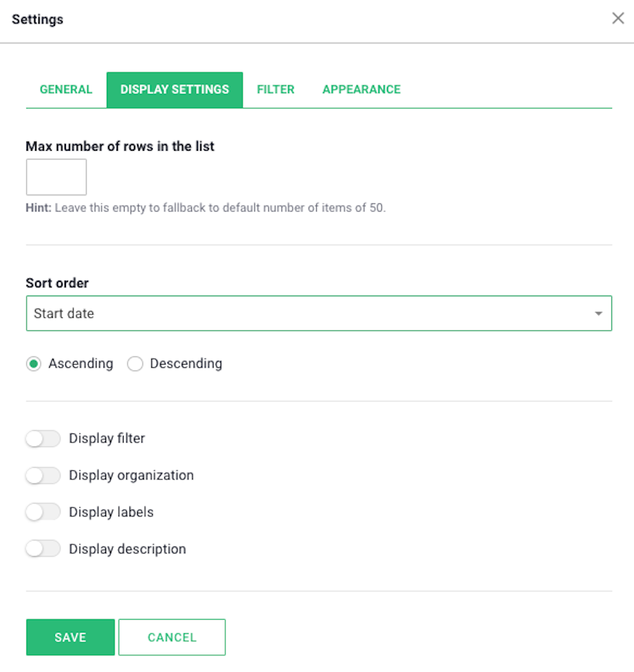Select the Ascending radio button
The image size is (634, 672).
pos(34,364)
